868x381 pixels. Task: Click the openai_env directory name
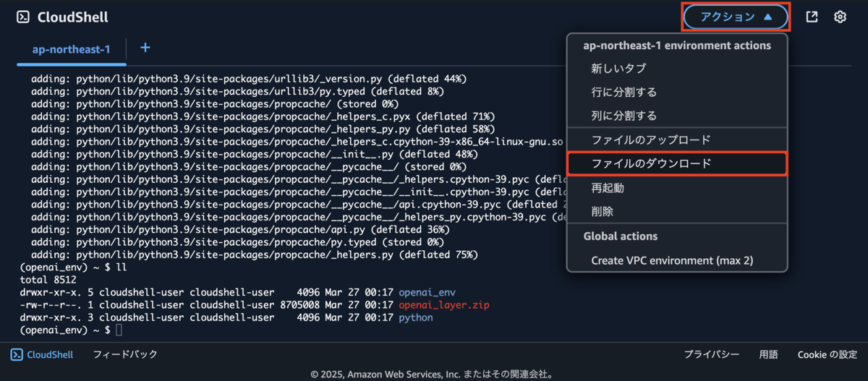[x=427, y=292]
